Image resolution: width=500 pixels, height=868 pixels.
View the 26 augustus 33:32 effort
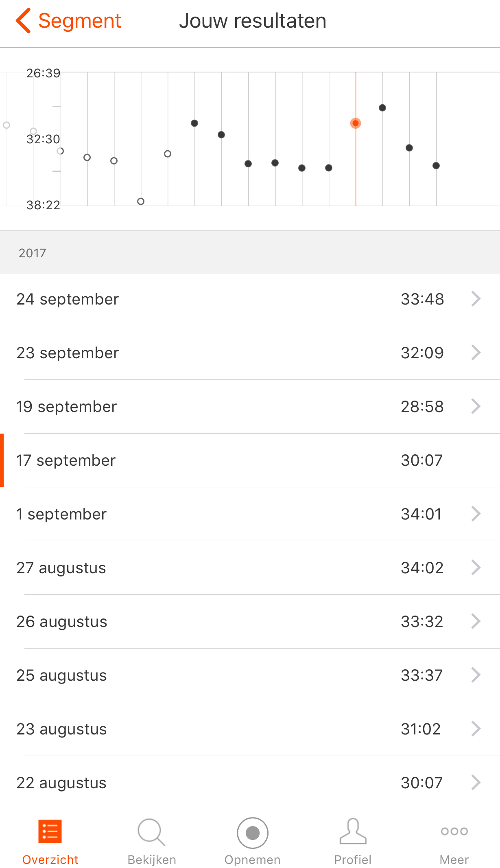coord(250,622)
